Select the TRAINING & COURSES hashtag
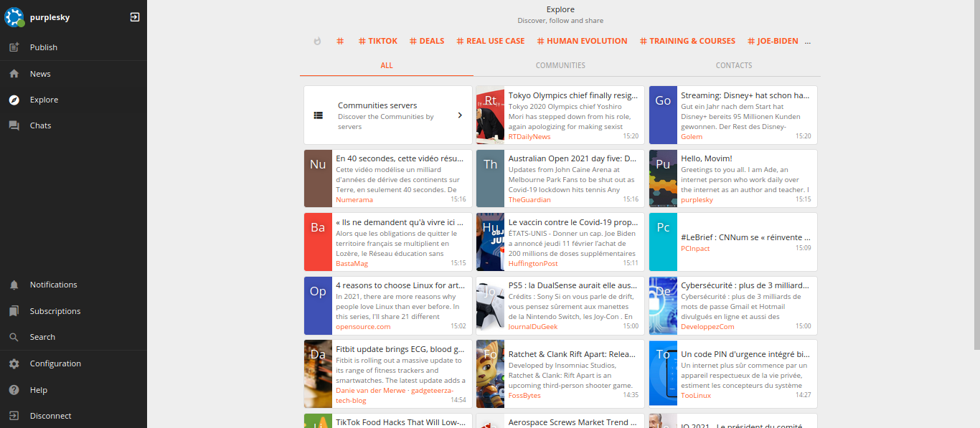Viewport: 980px width, 428px height. click(x=687, y=41)
